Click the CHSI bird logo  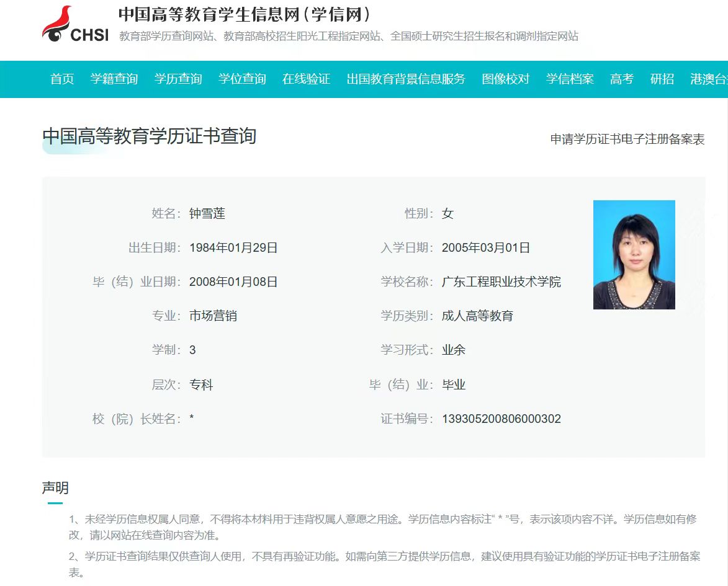click(75, 24)
